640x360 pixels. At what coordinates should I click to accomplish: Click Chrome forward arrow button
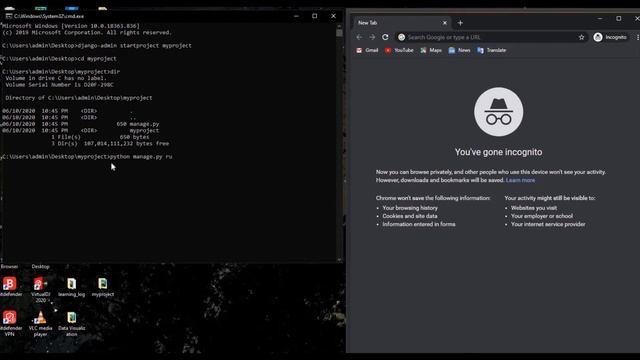pyautogui.click(x=372, y=37)
